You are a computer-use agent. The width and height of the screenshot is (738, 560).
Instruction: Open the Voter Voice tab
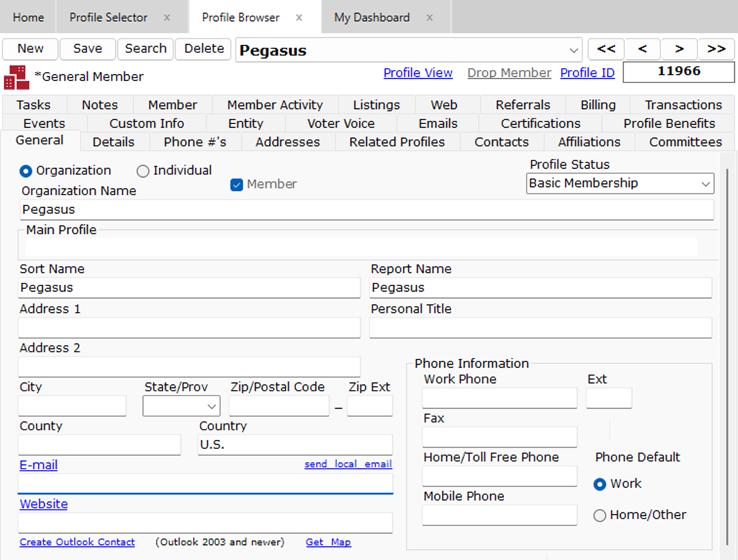coord(340,123)
